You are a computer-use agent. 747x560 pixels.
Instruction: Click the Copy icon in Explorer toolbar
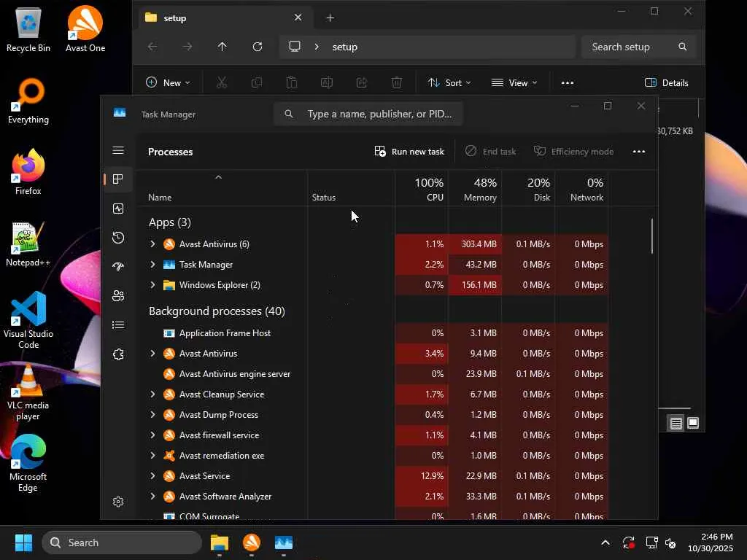click(257, 83)
